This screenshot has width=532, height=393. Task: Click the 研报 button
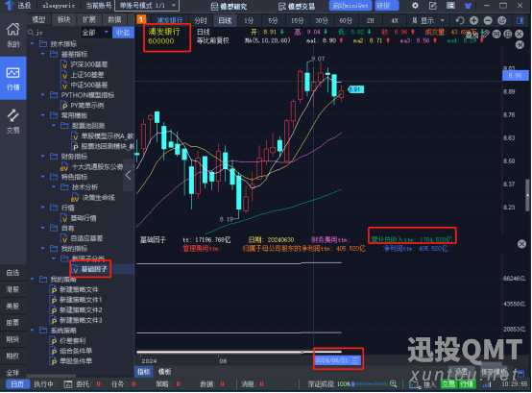tap(386, 6)
